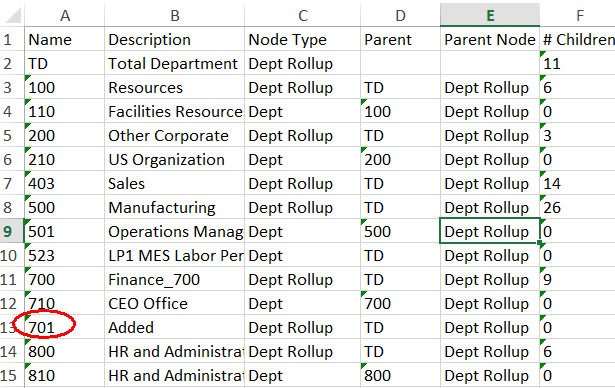Click the 'US Organization' cell
This screenshot has width=615, height=388.
point(175,160)
